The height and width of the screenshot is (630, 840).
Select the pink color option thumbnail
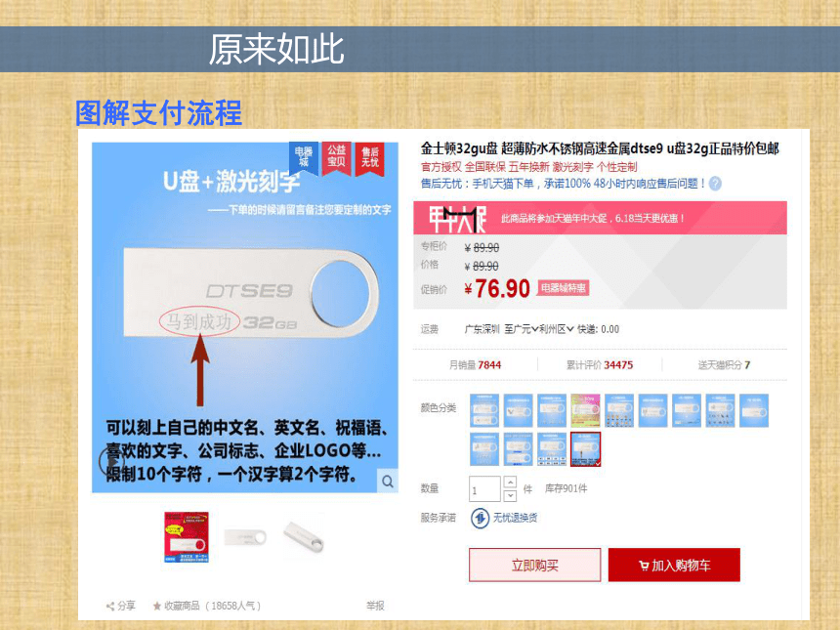[x=585, y=410]
